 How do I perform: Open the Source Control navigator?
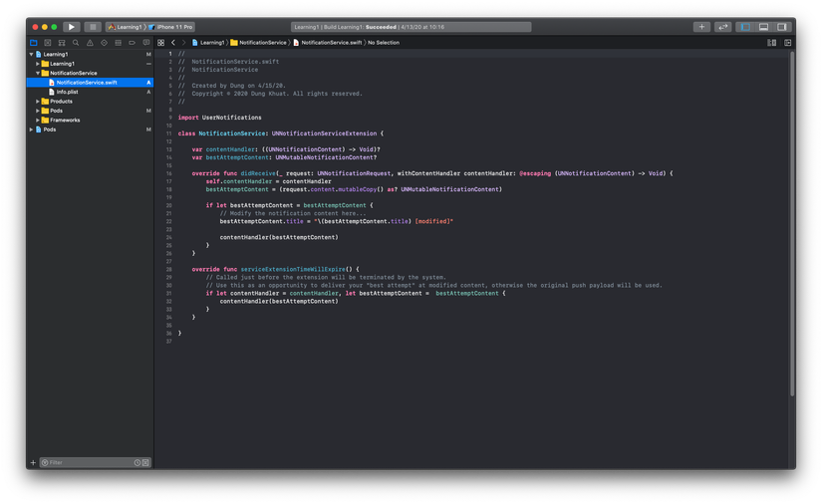(48, 43)
